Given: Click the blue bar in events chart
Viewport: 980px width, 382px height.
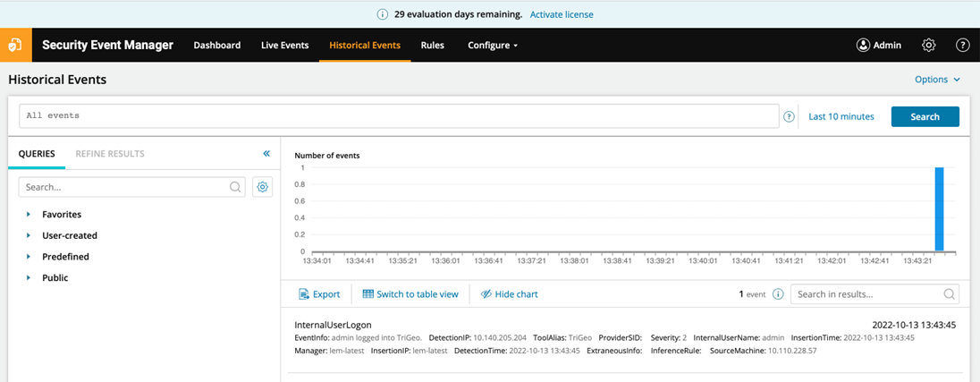Looking at the screenshot, I should pos(939,208).
